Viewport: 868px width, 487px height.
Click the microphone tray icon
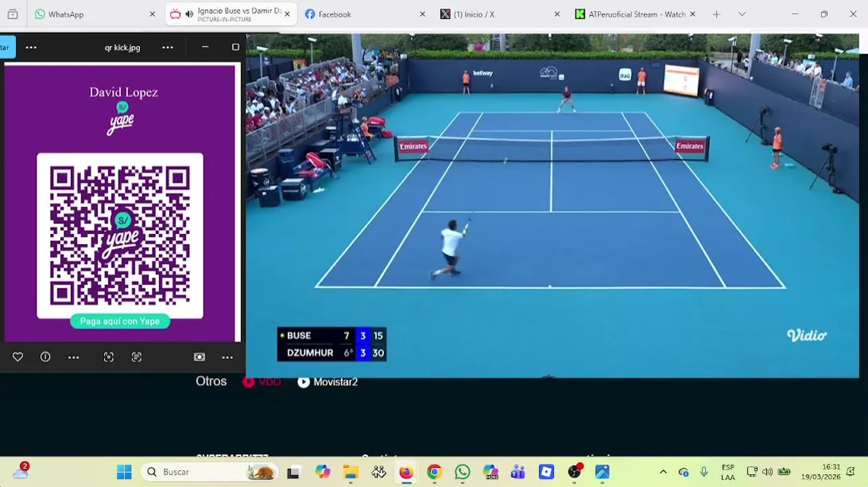coord(704,471)
